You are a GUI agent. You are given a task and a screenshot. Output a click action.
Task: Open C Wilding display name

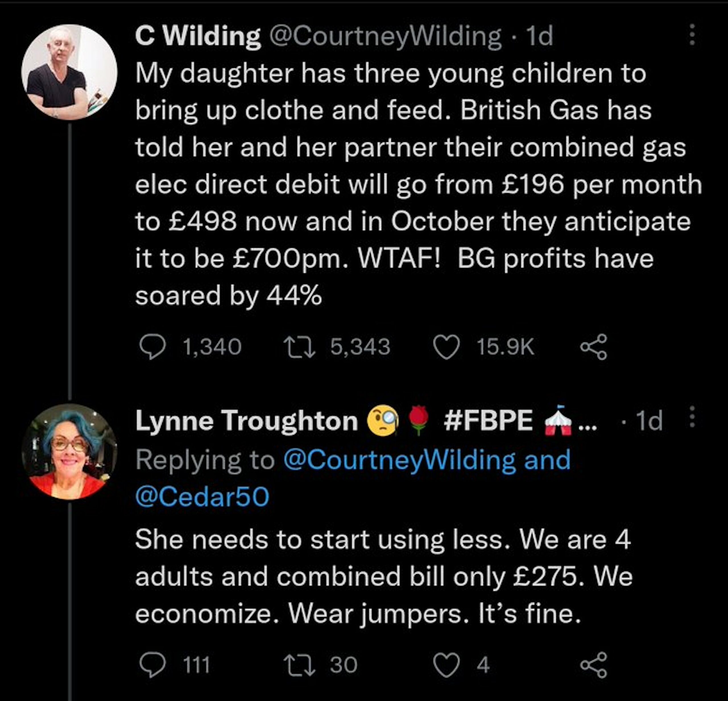(198, 36)
